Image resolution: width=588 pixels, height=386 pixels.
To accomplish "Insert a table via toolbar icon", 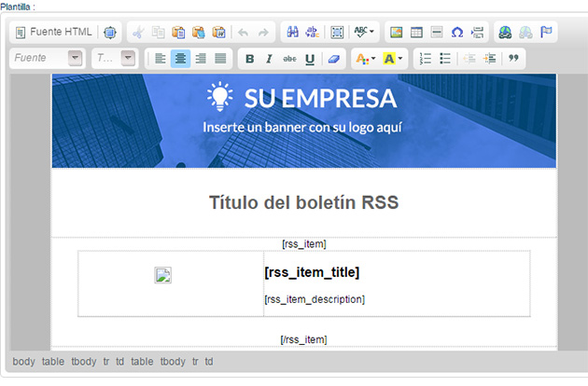I will (x=416, y=33).
